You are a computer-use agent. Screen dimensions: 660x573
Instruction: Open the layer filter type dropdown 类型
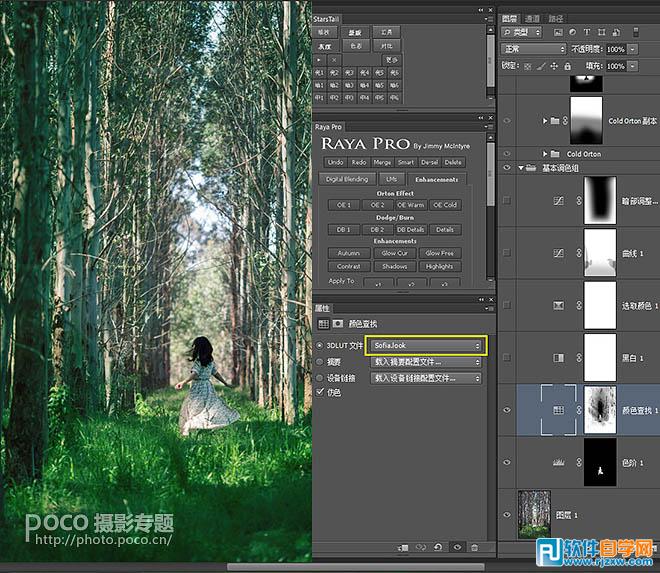[x=522, y=32]
